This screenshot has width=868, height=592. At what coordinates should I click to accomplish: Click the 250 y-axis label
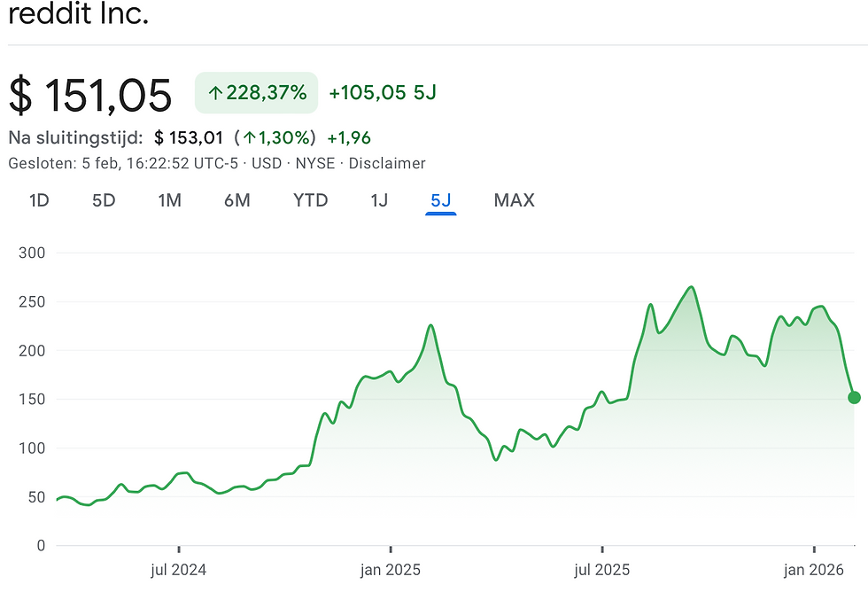coord(32,302)
